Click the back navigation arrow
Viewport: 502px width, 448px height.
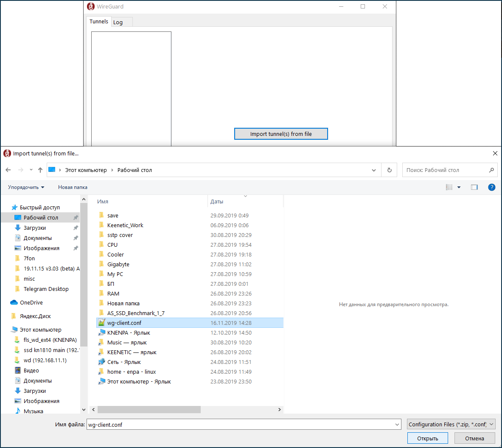(x=8, y=170)
